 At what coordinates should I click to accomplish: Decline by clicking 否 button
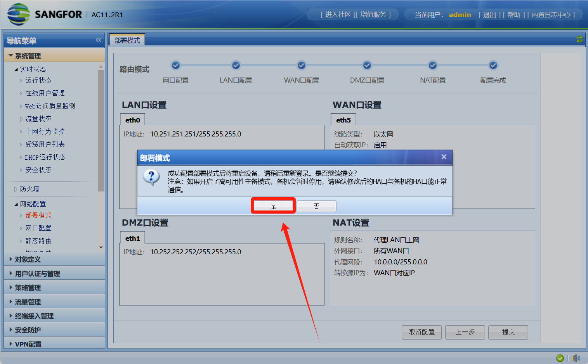[316, 206]
